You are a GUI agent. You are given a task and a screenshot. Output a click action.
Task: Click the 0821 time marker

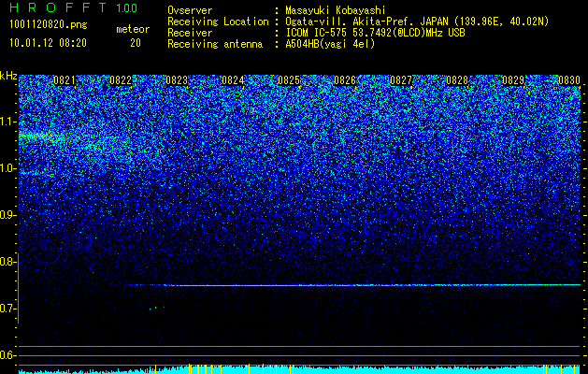65,80
